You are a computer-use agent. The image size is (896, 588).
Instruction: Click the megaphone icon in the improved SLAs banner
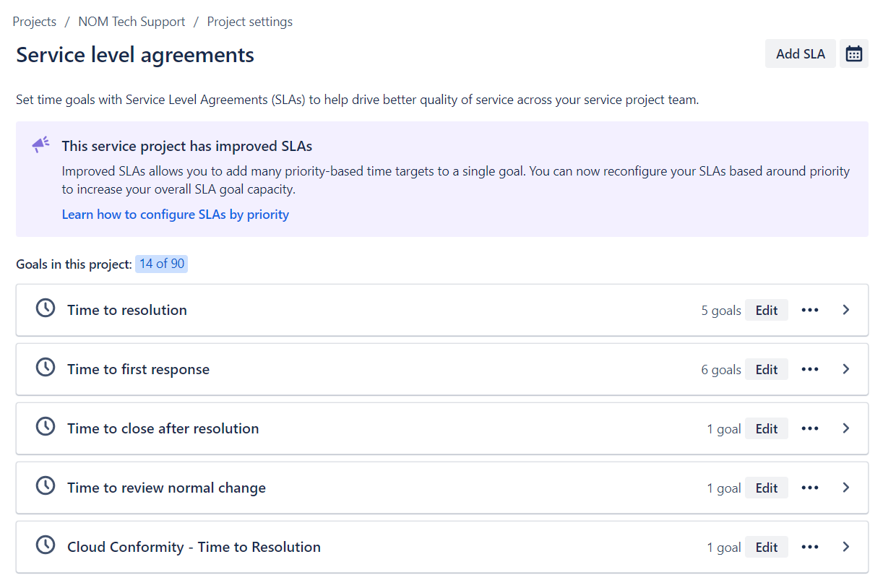pyautogui.click(x=41, y=144)
